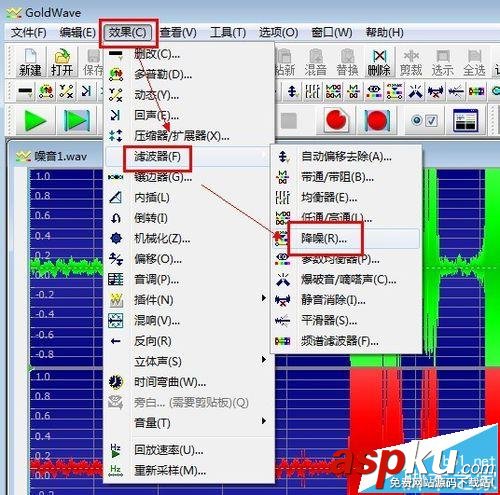Expand the 立体声(S) submenu
The width and height of the screenshot is (500, 495).
pos(188,361)
